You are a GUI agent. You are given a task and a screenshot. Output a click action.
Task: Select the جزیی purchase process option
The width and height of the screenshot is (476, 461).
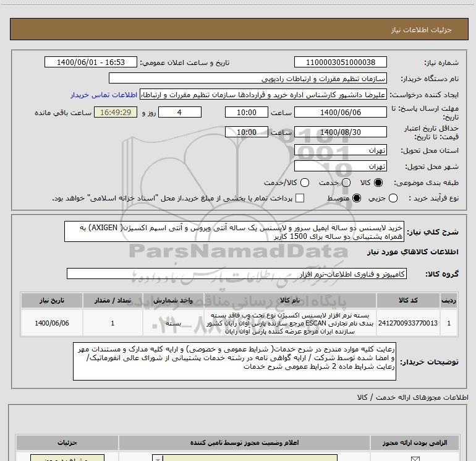tap(393, 198)
